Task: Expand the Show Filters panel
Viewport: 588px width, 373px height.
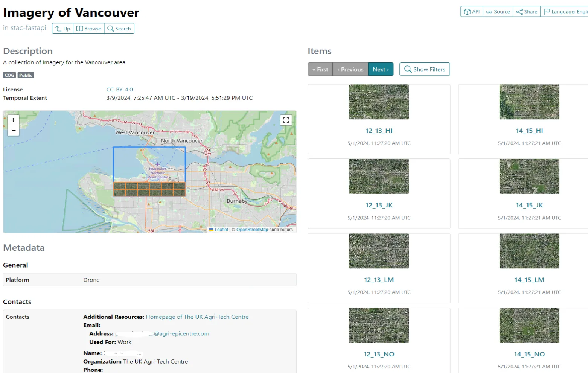Action: [x=425, y=69]
